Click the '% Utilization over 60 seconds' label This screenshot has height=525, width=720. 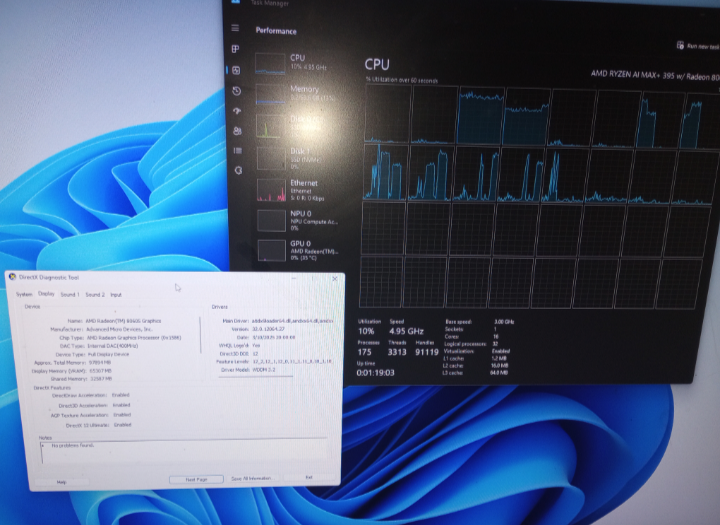[x=402, y=80]
